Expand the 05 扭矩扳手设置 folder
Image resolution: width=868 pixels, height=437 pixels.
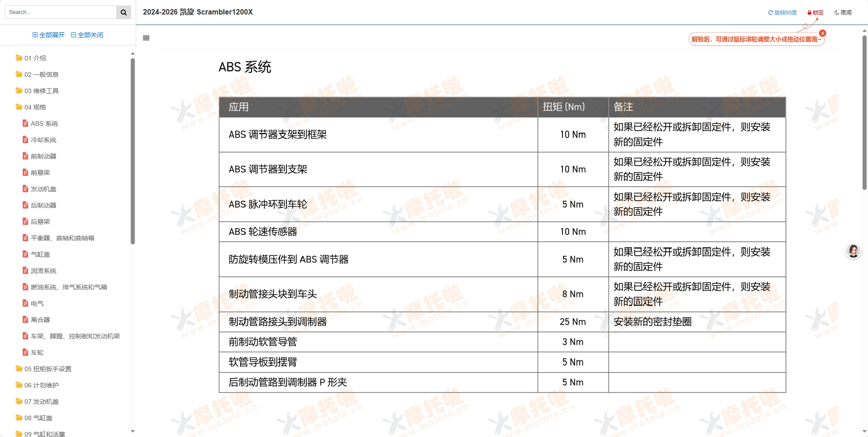pyautogui.click(x=44, y=369)
